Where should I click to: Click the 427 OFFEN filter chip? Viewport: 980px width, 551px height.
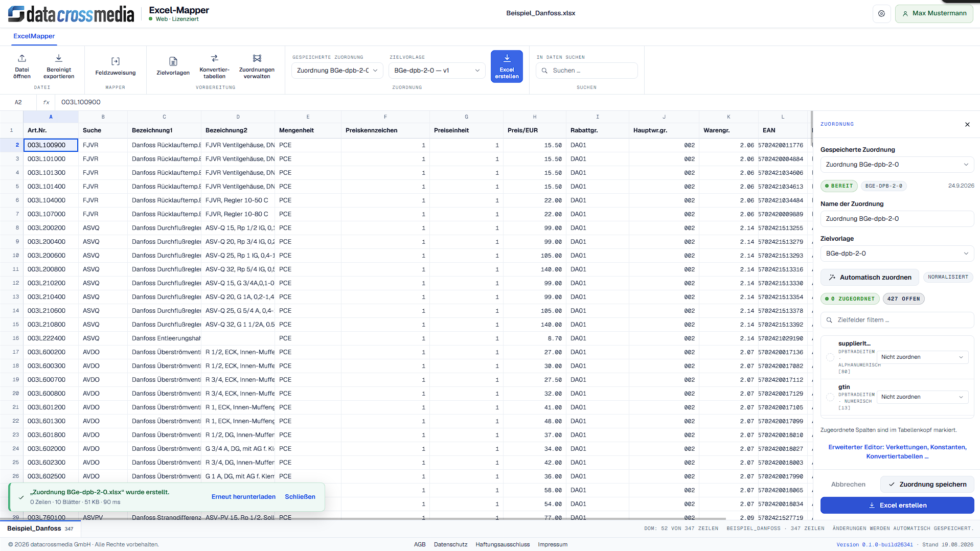903,299
